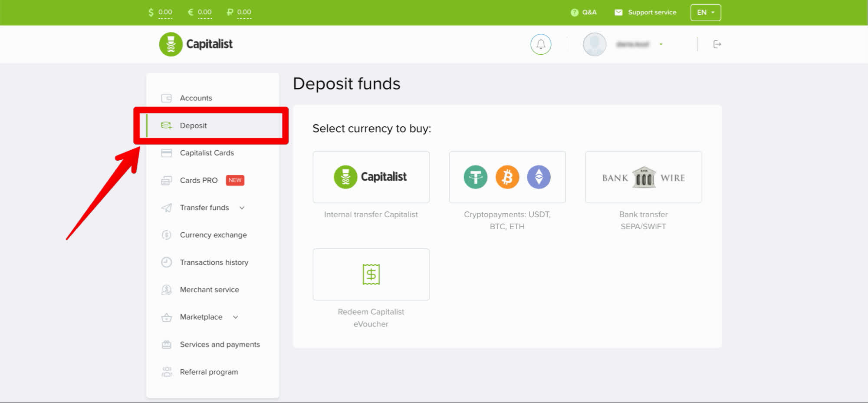The width and height of the screenshot is (868, 403).
Task: Open Referral program page
Action: pos(213,372)
